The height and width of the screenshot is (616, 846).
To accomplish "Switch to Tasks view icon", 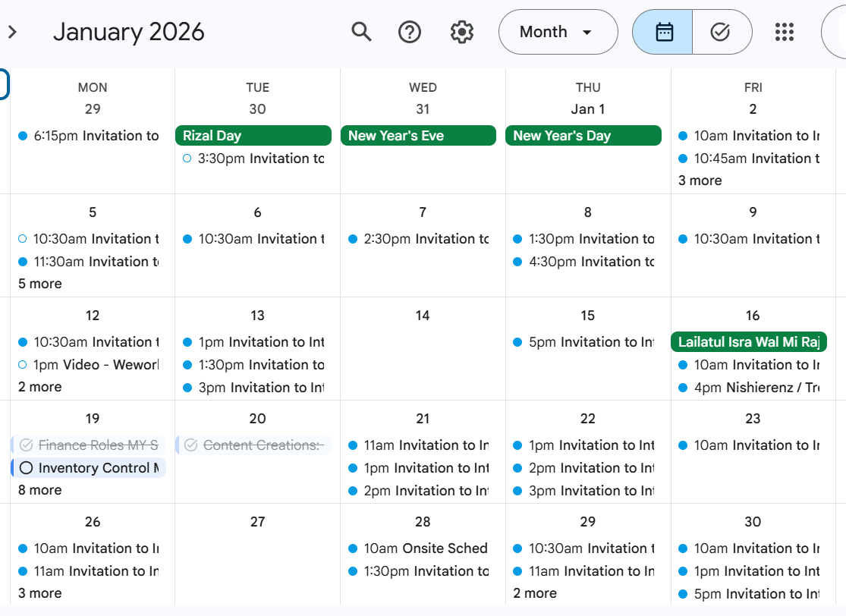I will [720, 32].
